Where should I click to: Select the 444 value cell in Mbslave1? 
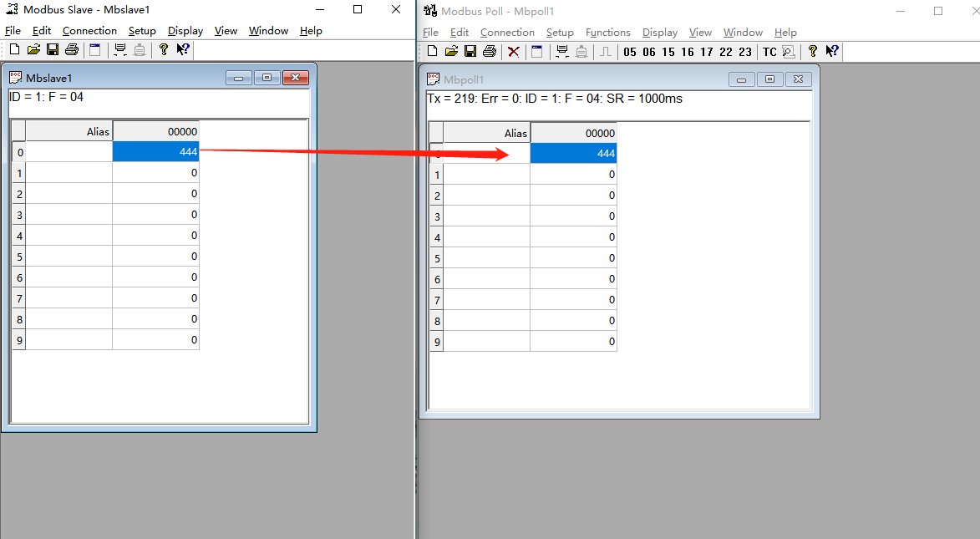tap(155, 152)
